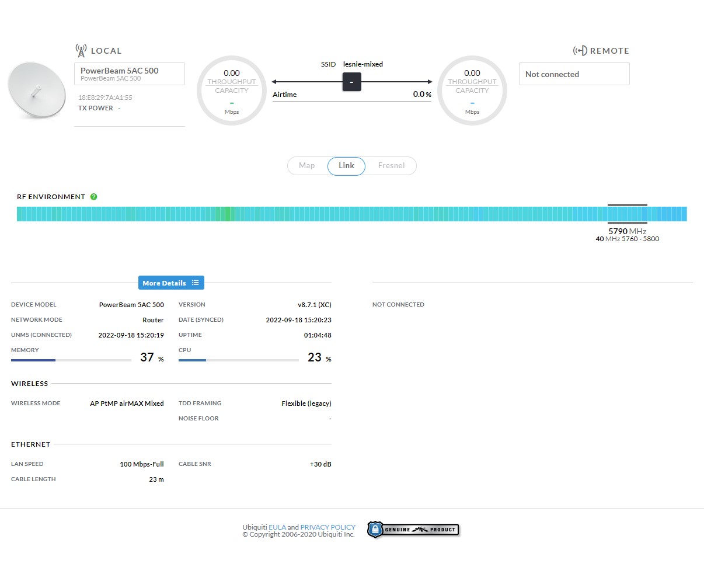
Task: Click the LOCAL antenna tower icon
Action: [x=81, y=50]
